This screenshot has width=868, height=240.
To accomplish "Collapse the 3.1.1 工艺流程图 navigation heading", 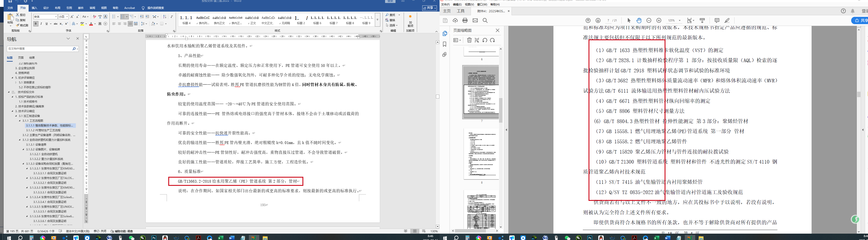I will (x=20, y=121).
